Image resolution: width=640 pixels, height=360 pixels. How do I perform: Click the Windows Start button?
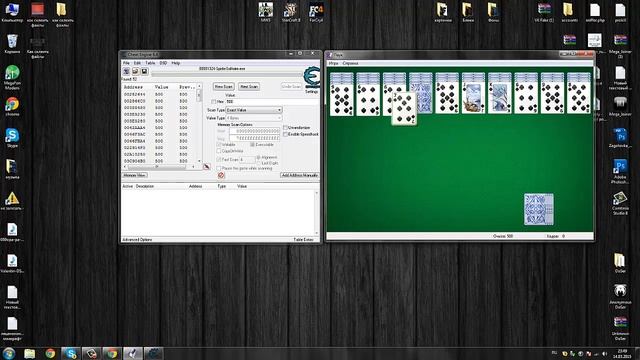click(x=9, y=353)
